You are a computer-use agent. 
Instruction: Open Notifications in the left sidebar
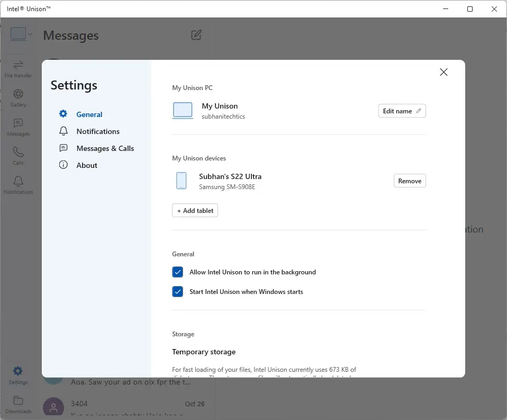pyautogui.click(x=18, y=185)
